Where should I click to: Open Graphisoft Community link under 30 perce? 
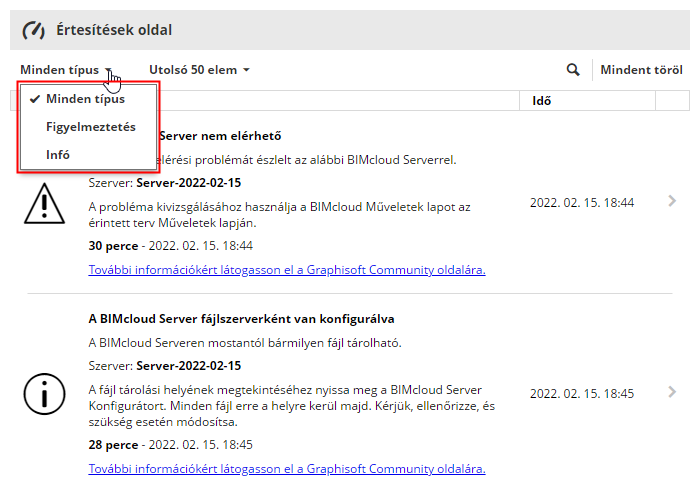click(287, 270)
